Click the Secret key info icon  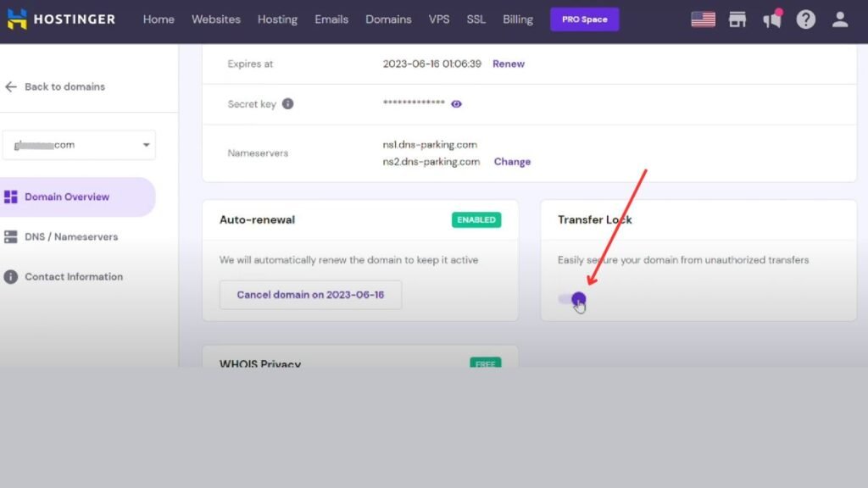pos(288,103)
